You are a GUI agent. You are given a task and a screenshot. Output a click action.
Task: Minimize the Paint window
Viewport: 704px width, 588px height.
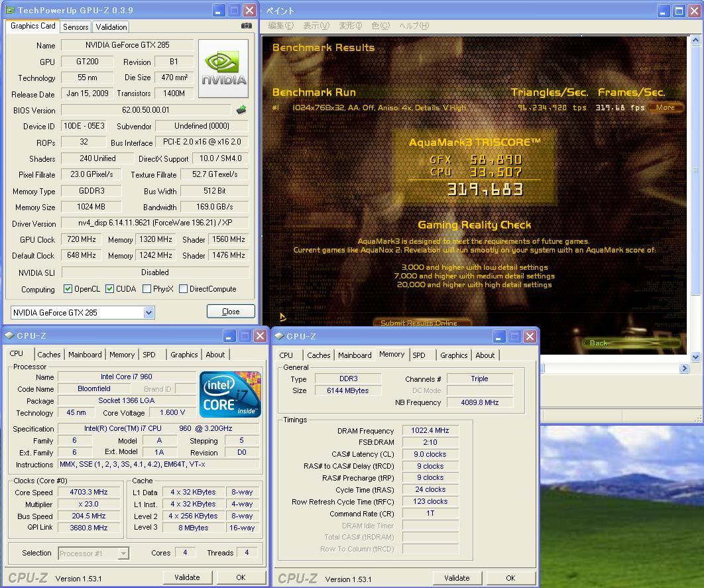click(664, 11)
